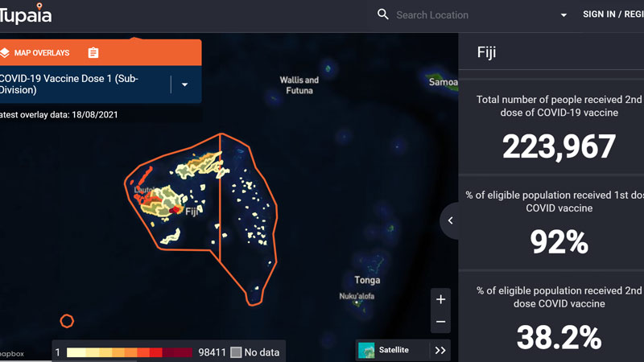
Task: Switch the Satellite base map tile
Action: click(x=368, y=350)
